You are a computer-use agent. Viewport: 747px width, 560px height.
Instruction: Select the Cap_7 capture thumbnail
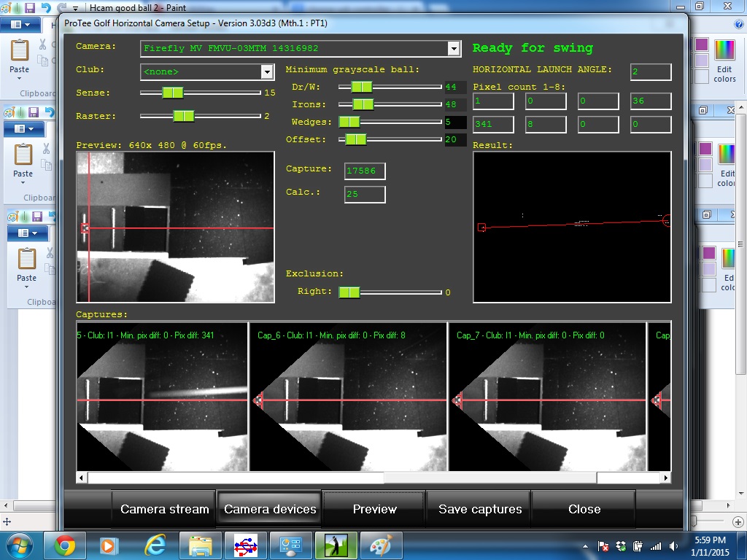point(547,396)
